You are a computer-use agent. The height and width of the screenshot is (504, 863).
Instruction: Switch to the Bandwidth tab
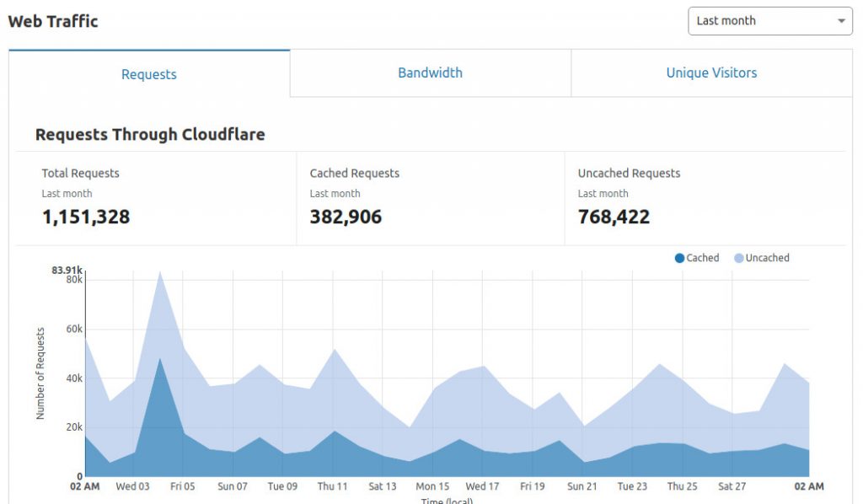pos(430,73)
